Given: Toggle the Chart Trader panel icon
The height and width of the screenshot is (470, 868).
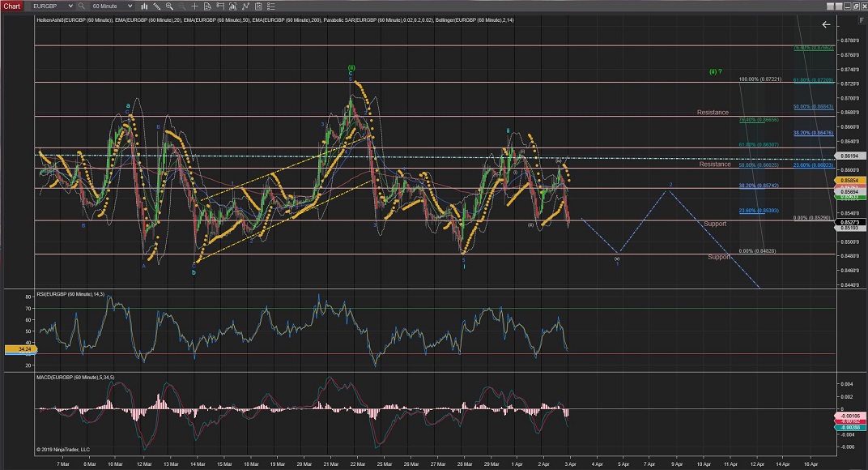Looking at the screenshot, I should (220, 6).
